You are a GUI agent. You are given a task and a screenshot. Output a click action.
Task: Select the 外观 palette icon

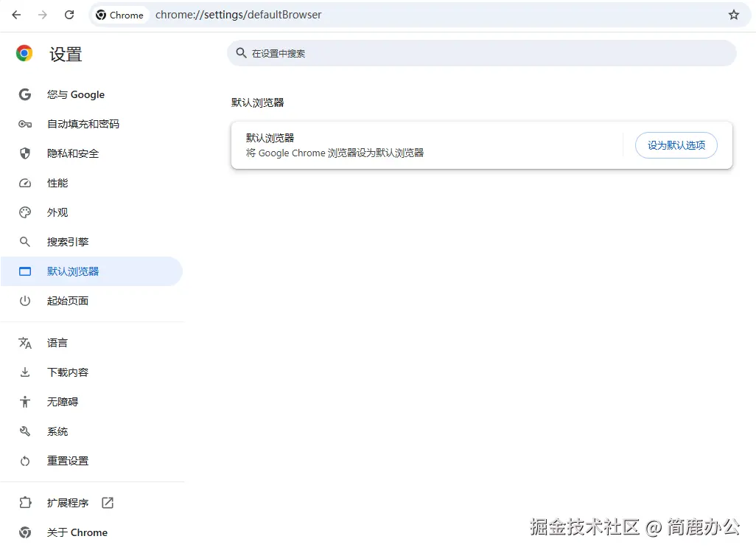24,212
